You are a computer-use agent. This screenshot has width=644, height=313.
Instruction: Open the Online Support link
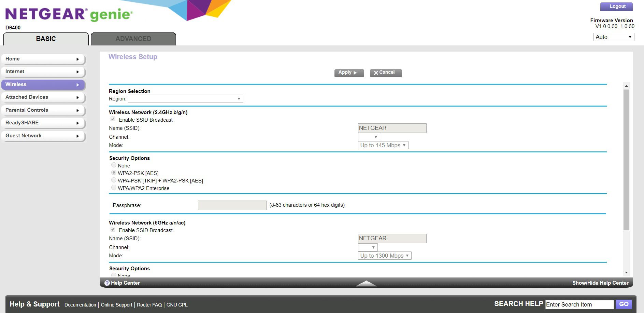116,305
